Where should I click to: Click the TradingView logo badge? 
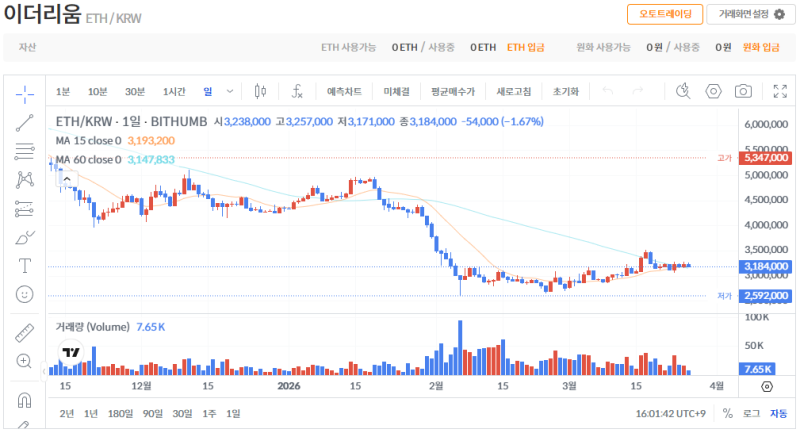click(71, 352)
